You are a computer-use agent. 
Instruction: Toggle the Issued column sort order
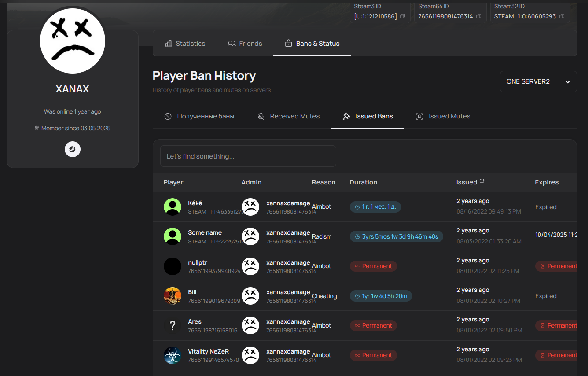(x=482, y=181)
